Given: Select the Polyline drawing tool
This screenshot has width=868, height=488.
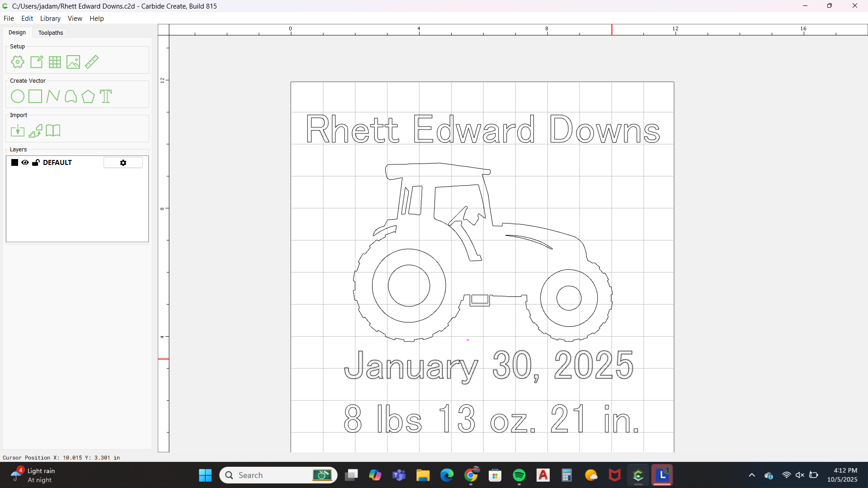Looking at the screenshot, I should tap(53, 96).
